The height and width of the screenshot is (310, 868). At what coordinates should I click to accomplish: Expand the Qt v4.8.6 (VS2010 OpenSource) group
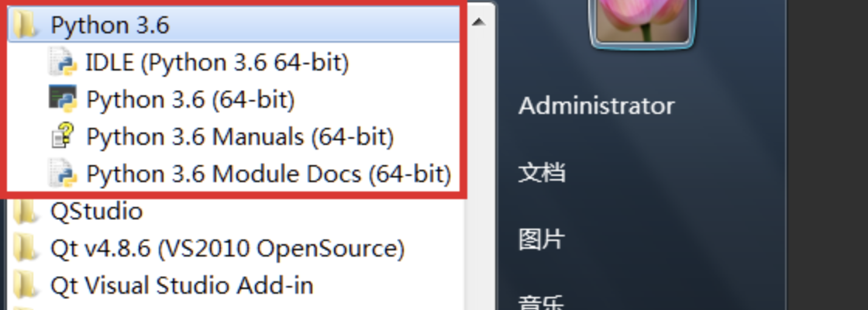coord(227,249)
